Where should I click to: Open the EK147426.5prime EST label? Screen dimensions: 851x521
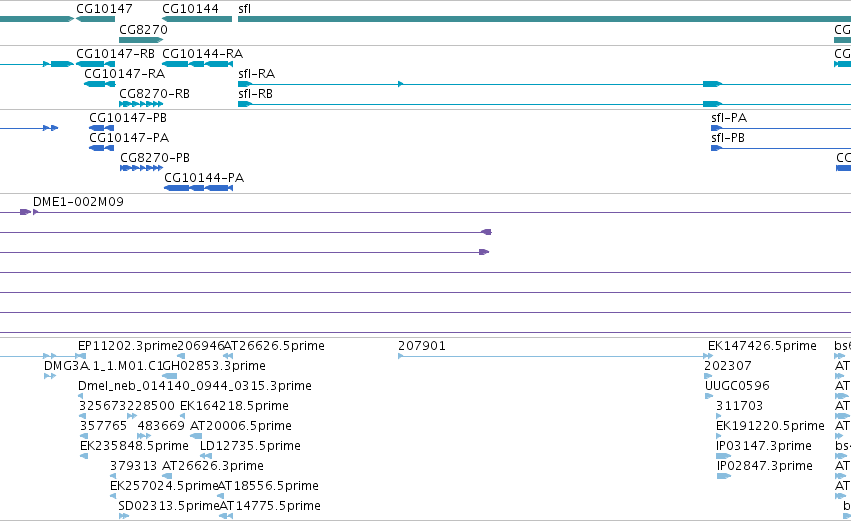pyautogui.click(x=762, y=346)
